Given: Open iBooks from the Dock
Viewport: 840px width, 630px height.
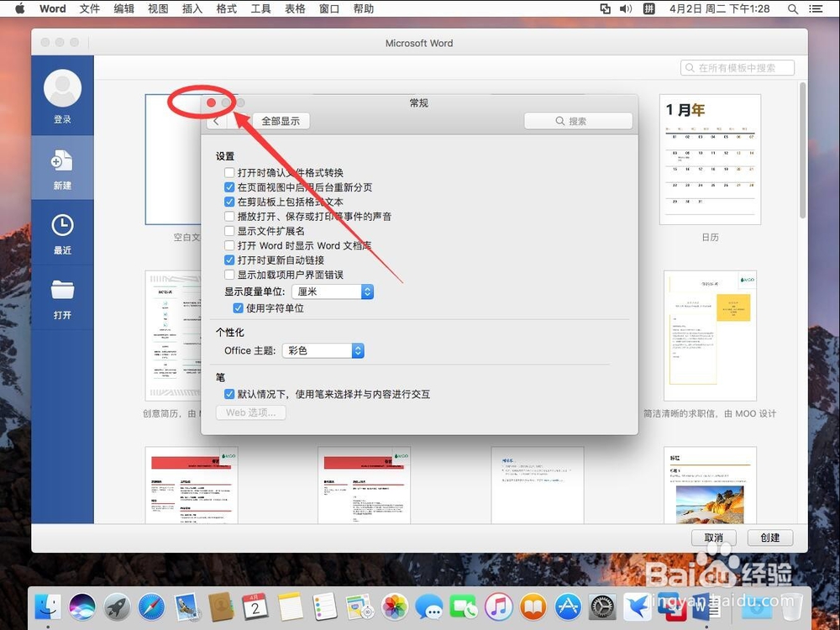Looking at the screenshot, I should coord(533,607).
